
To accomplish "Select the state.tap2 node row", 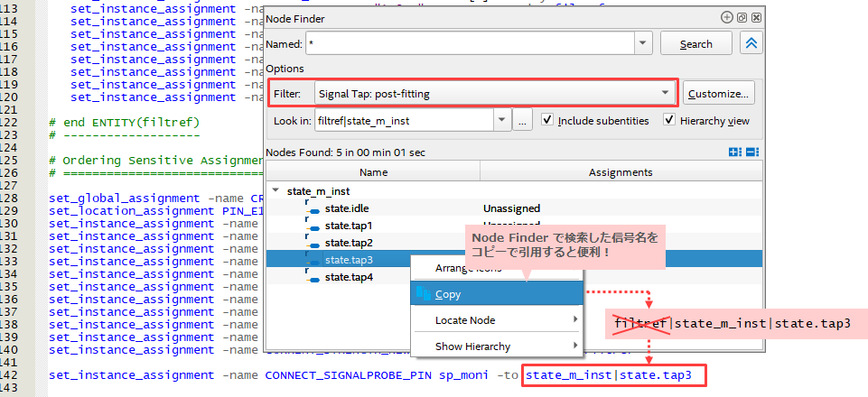I will pyautogui.click(x=514, y=243).
